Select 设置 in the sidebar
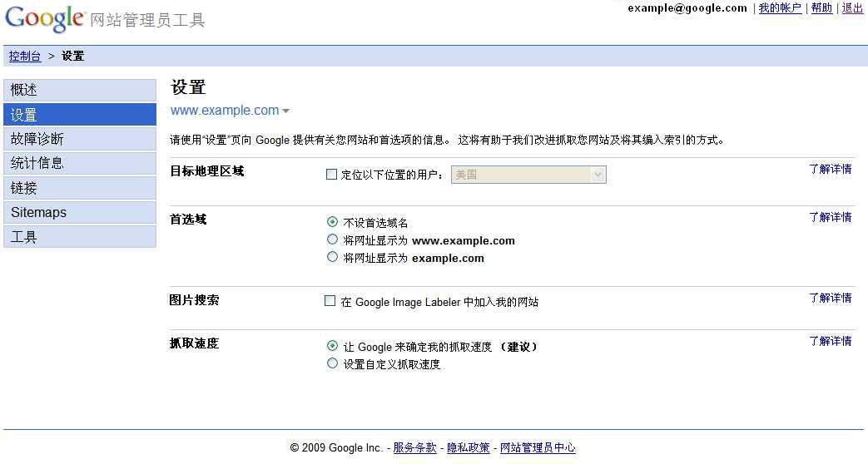This screenshot has width=868, height=464. (80, 115)
